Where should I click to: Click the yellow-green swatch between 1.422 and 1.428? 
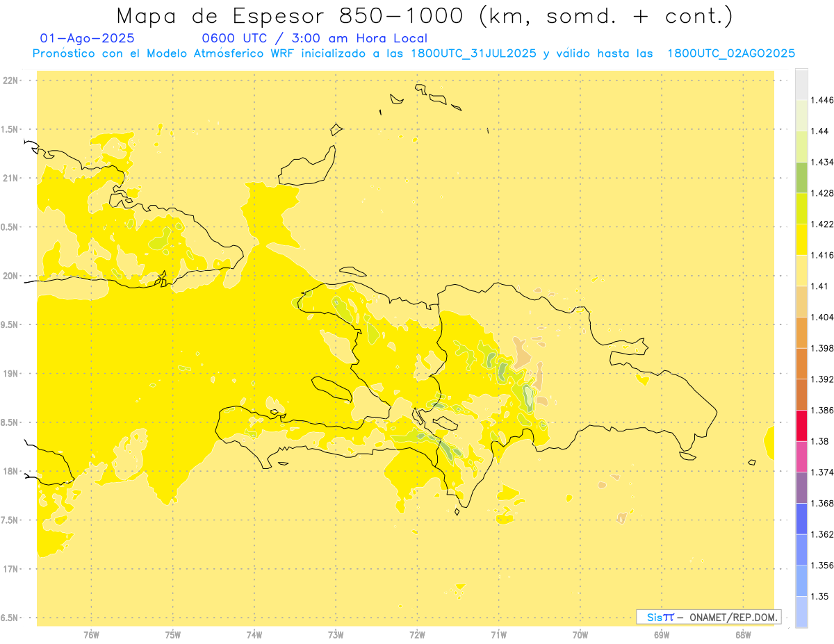[x=801, y=208]
